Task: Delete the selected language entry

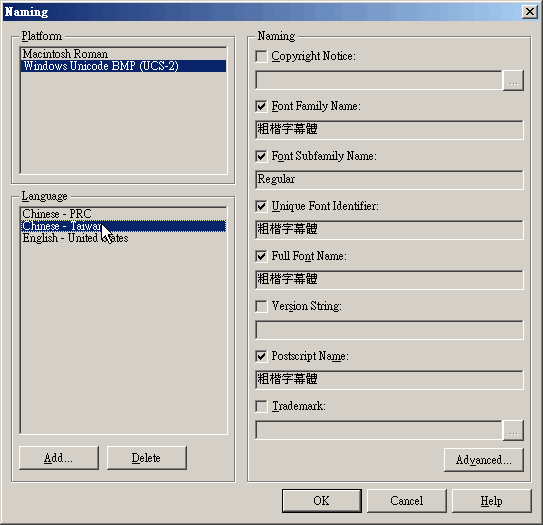Action: (147, 458)
